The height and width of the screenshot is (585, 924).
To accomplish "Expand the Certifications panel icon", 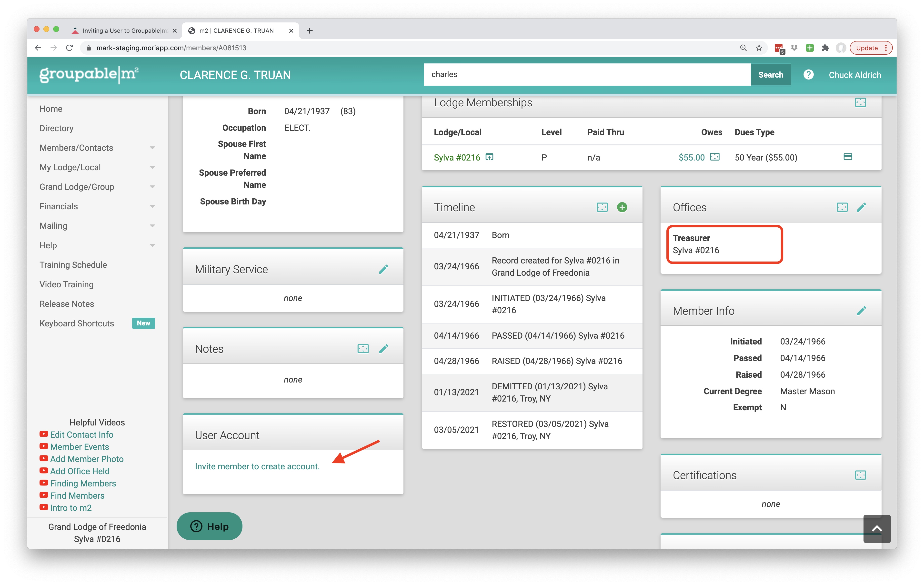I will click(860, 475).
